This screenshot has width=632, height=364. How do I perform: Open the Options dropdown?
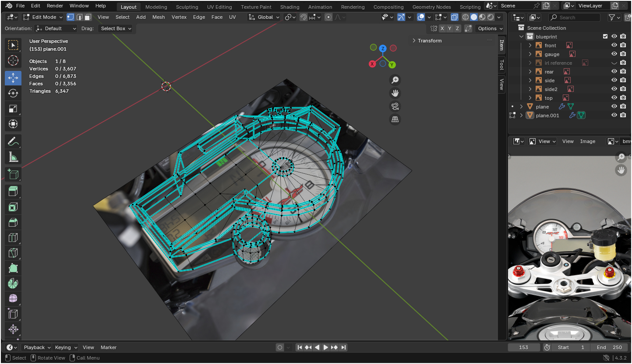pyautogui.click(x=489, y=28)
